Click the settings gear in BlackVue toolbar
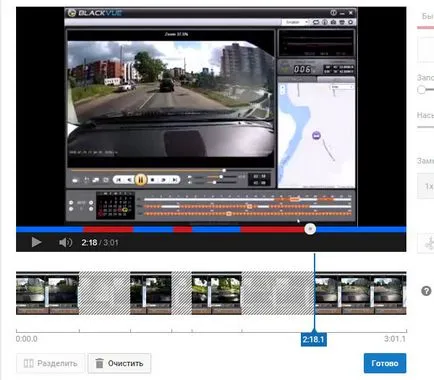 (350, 22)
